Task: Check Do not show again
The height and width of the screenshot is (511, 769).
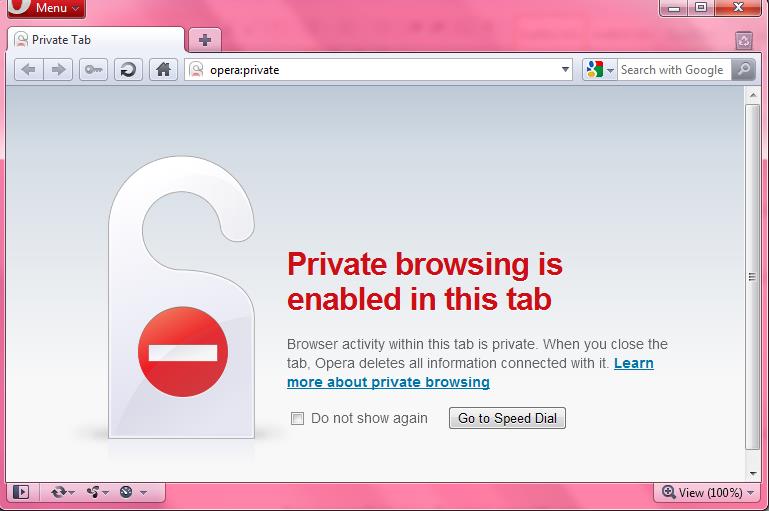Action: coord(297,418)
